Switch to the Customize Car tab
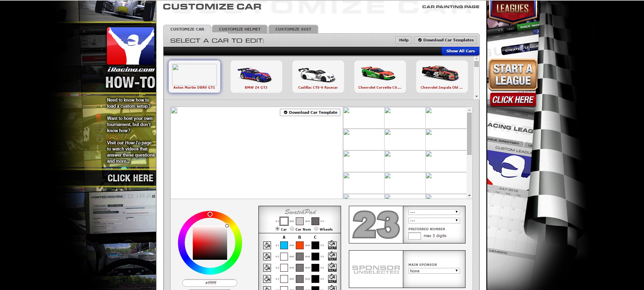644x290 pixels. click(187, 29)
